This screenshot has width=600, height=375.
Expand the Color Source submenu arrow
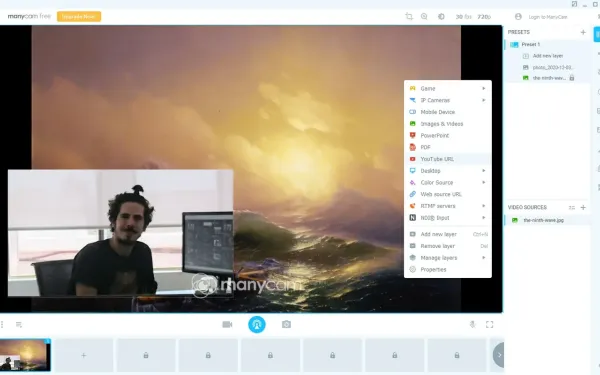coord(484,183)
